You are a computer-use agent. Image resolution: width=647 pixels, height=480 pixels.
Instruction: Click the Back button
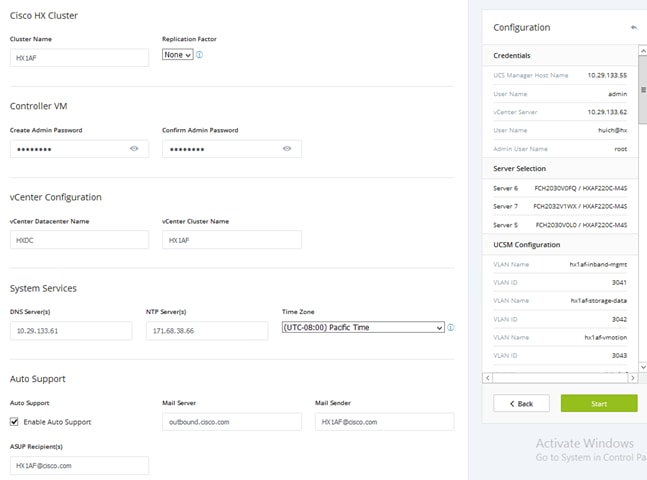(521, 403)
